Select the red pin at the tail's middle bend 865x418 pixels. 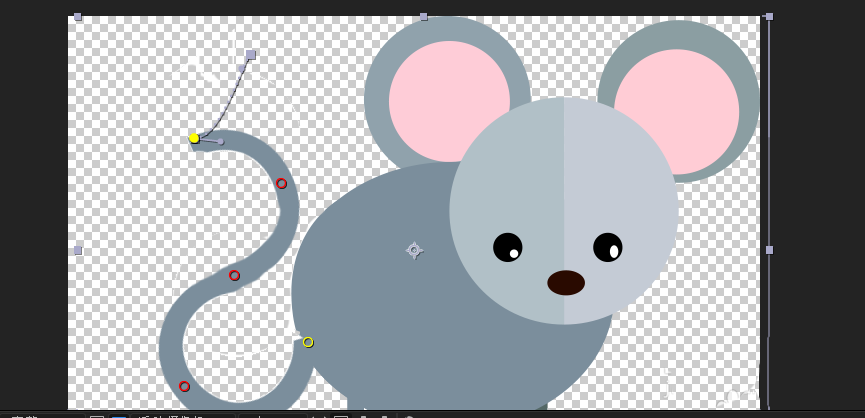(x=234, y=275)
